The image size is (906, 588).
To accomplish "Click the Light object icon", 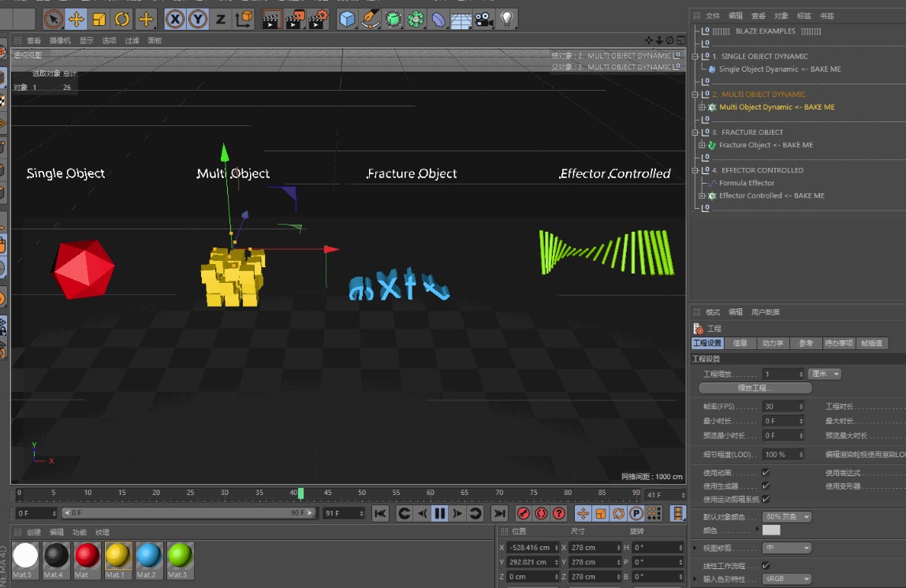I will point(507,18).
